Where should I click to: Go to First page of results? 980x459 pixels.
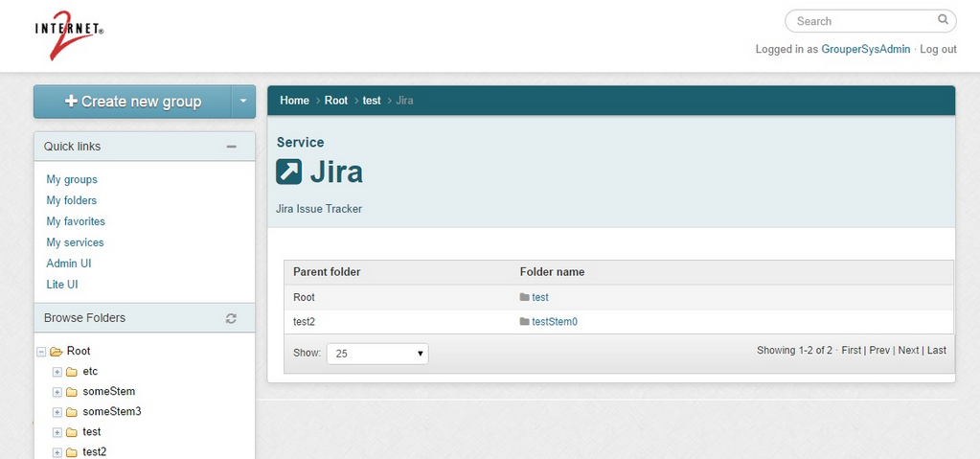coord(852,350)
